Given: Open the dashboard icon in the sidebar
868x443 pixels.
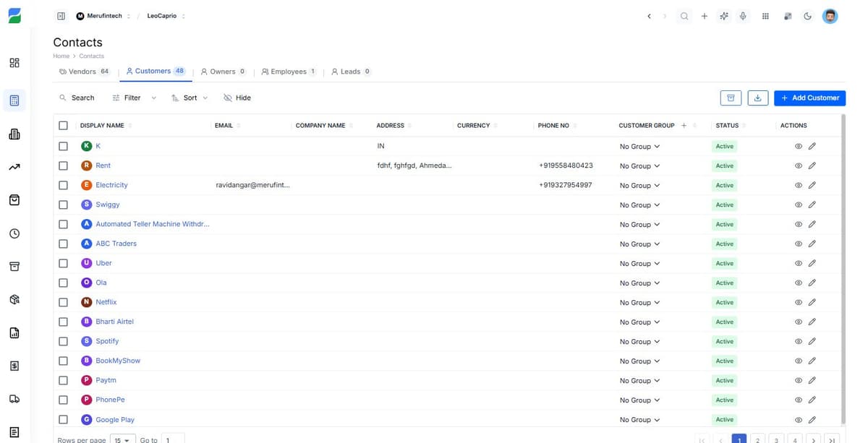Looking at the screenshot, I should 14,63.
